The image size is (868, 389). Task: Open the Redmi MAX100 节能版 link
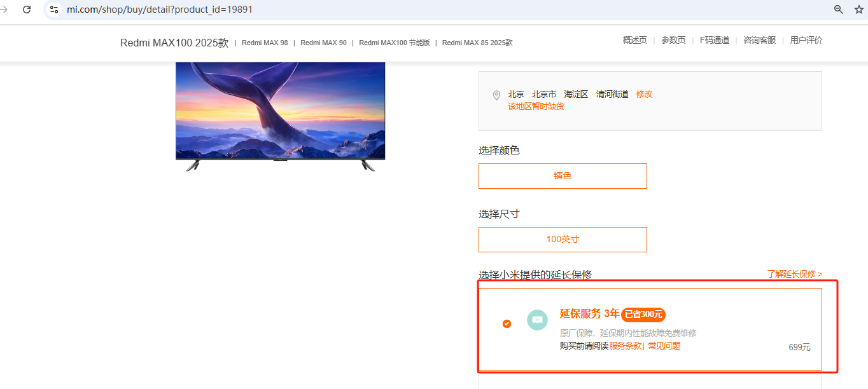click(395, 43)
